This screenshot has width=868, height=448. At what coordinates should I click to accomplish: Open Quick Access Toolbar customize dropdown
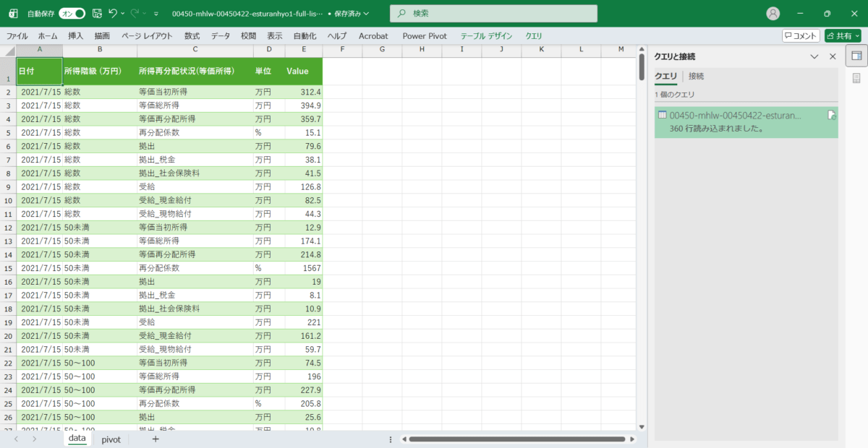(156, 13)
